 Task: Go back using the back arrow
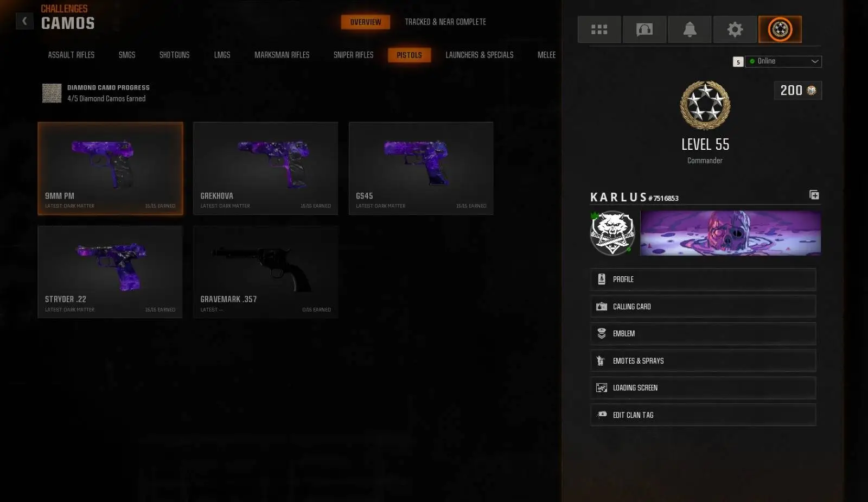coord(24,21)
